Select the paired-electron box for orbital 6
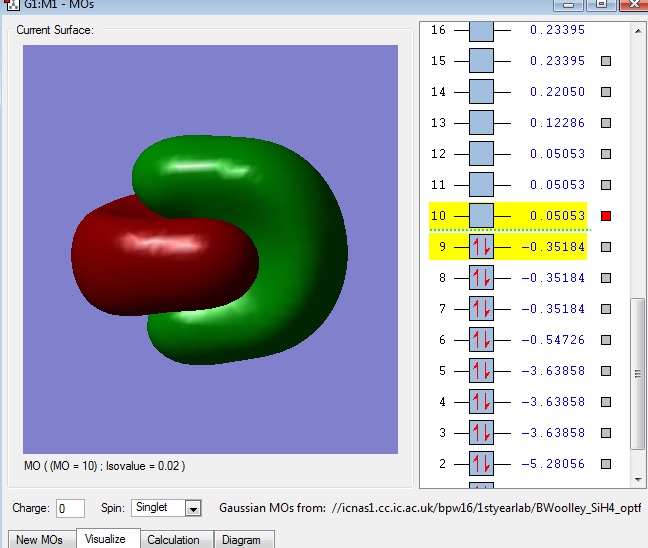The width and height of the screenshot is (648, 548). (481, 340)
